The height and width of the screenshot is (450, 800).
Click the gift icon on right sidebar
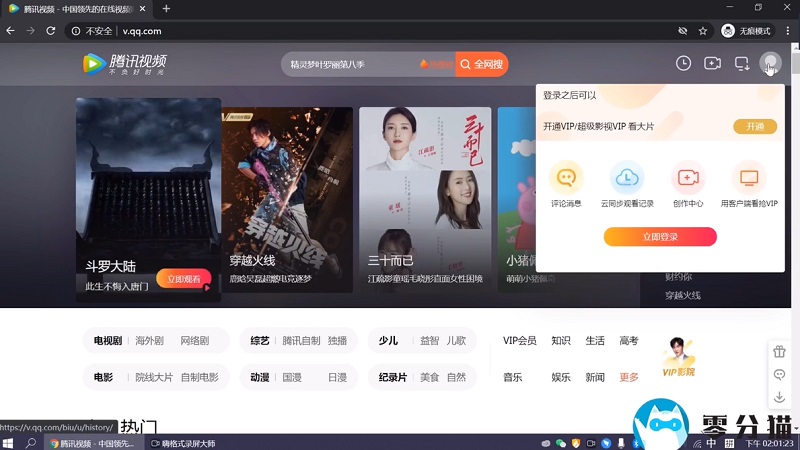pyautogui.click(x=779, y=352)
